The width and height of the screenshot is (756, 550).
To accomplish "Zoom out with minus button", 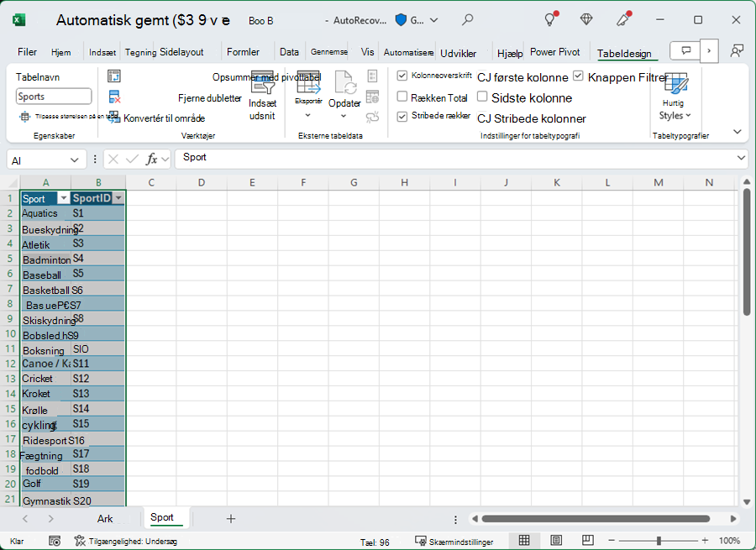I will [x=612, y=541].
